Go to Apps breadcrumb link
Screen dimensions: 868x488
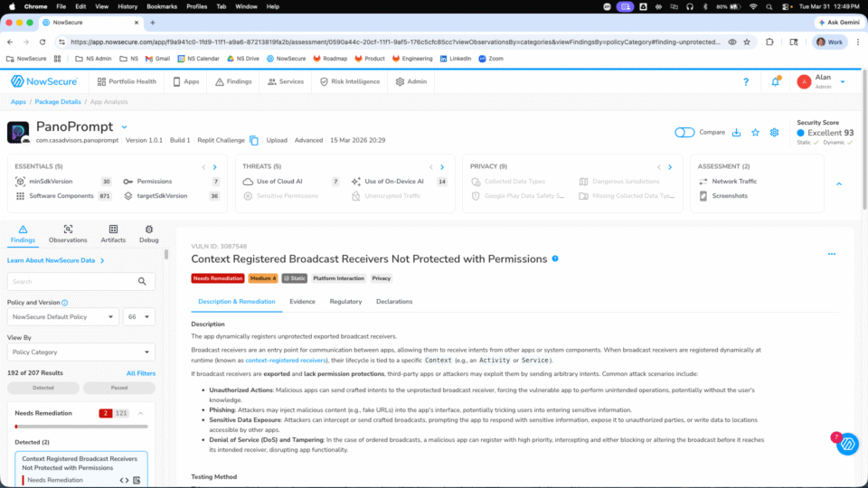coord(18,102)
